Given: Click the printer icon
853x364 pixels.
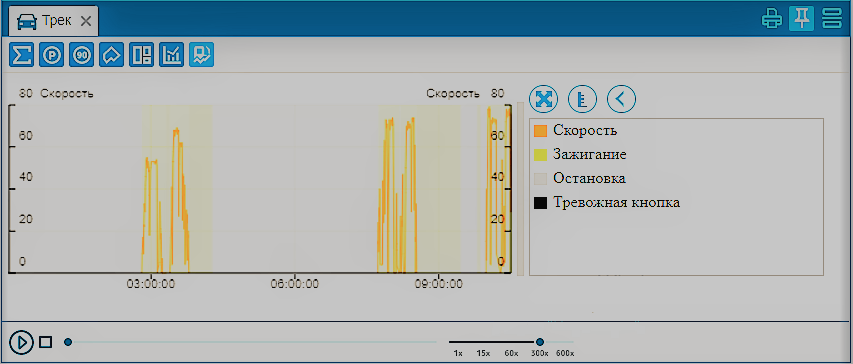Looking at the screenshot, I should pos(771,19).
